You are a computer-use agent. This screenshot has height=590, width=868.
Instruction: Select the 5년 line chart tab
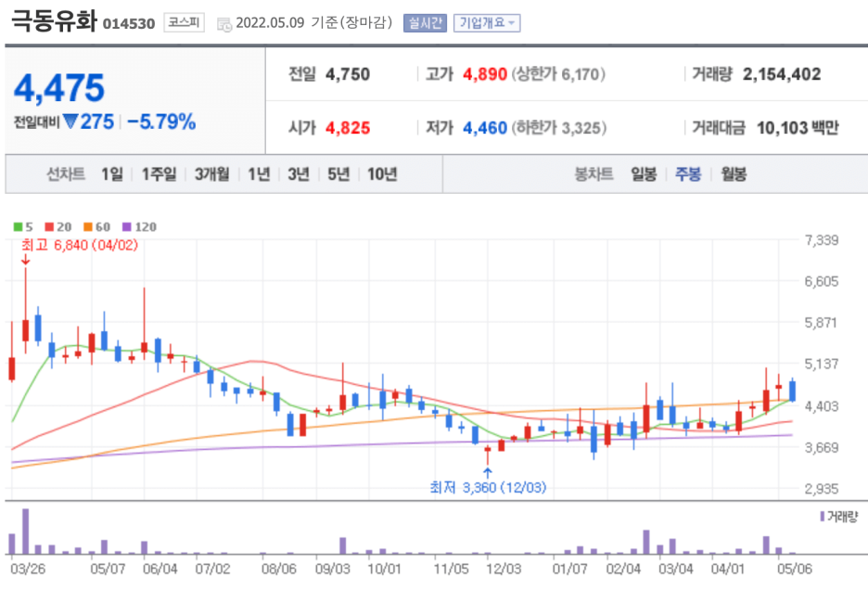338,174
